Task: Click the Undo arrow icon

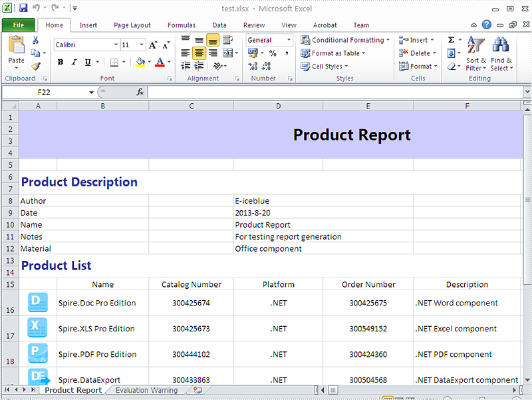Action: (x=37, y=7)
